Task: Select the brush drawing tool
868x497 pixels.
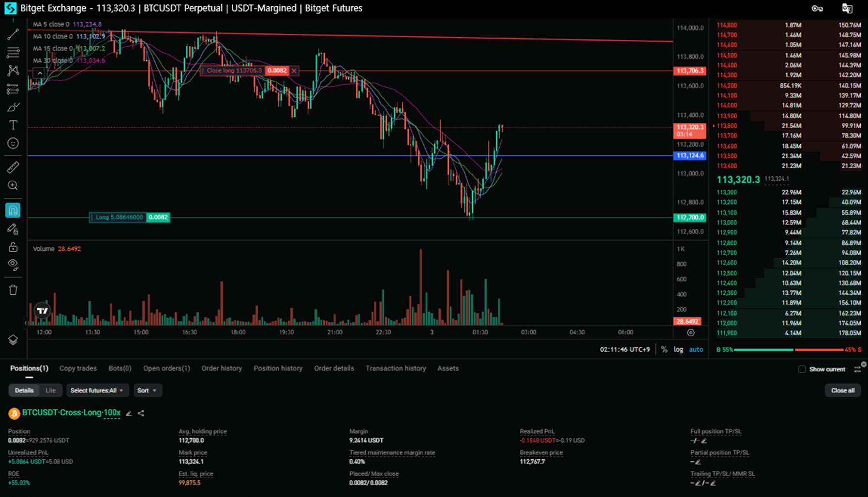Action: 13,107
